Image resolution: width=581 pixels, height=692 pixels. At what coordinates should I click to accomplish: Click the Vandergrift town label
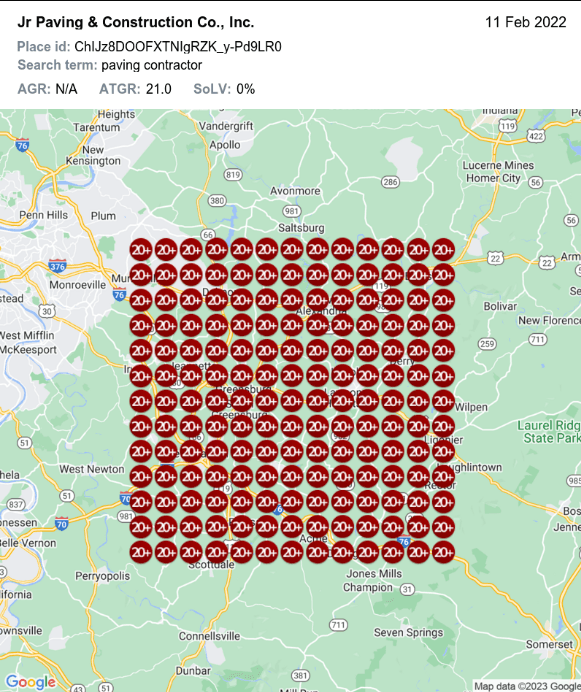[226, 126]
